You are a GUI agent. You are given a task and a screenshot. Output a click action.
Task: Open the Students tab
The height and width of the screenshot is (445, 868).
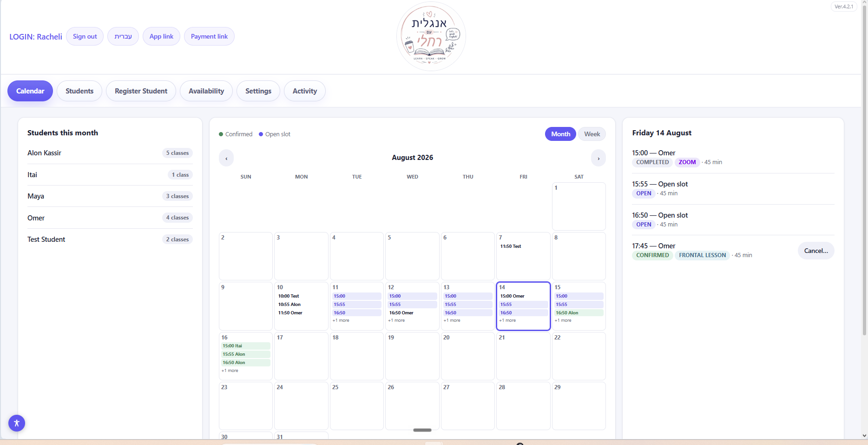(79, 91)
